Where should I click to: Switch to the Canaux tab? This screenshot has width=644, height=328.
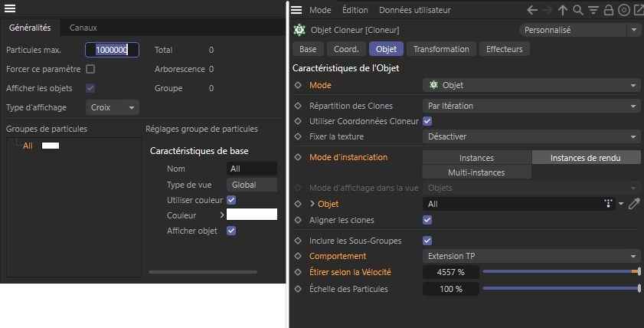83,28
